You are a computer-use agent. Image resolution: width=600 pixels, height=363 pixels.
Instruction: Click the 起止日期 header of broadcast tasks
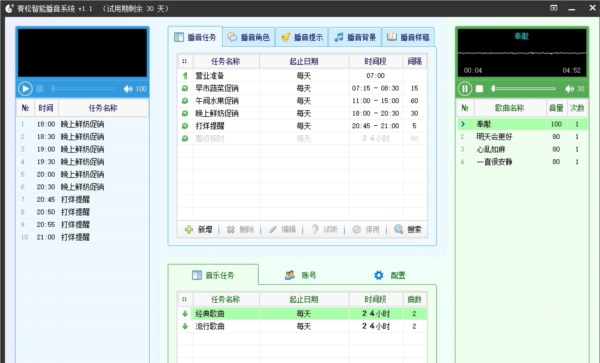point(304,62)
